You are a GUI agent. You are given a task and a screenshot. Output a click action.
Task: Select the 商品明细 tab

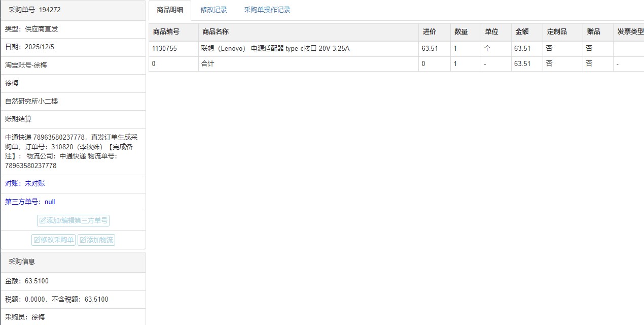click(170, 10)
